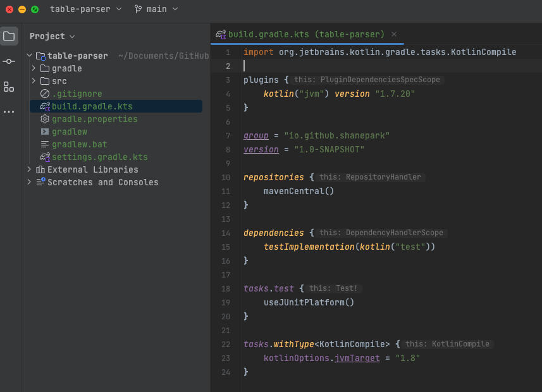Click the gradle folder icon
This screenshot has width=542, height=392.
click(45, 68)
